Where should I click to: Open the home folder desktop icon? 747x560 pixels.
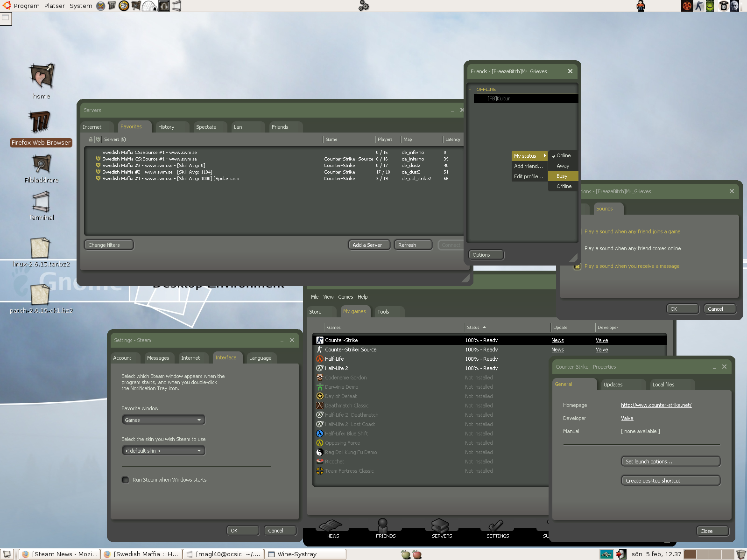point(42,76)
